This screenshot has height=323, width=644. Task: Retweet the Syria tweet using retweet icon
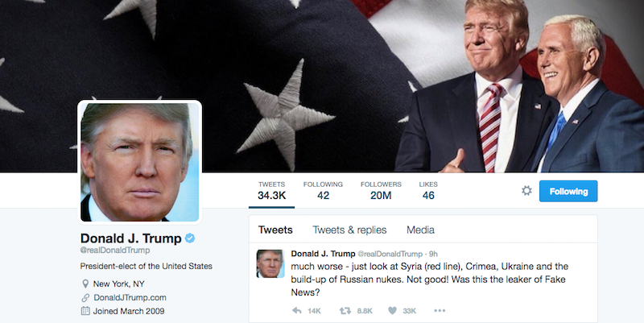click(345, 311)
